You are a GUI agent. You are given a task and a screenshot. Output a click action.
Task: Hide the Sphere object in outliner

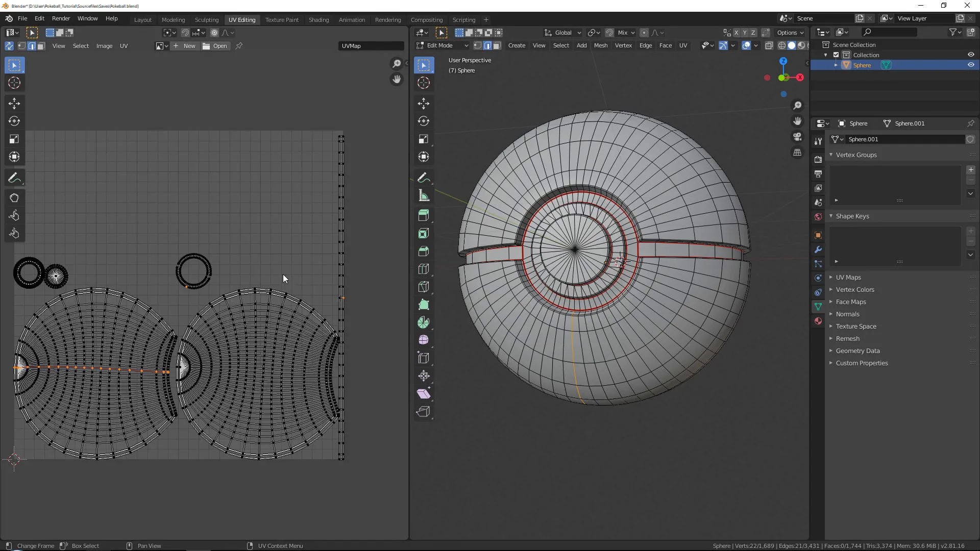coord(971,65)
